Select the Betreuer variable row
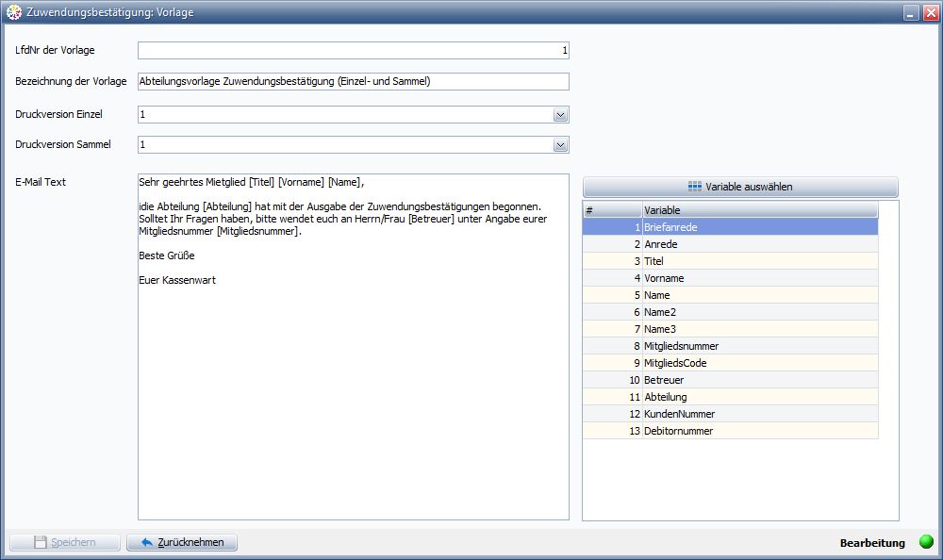This screenshot has height=560, width=943. coord(730,380)
